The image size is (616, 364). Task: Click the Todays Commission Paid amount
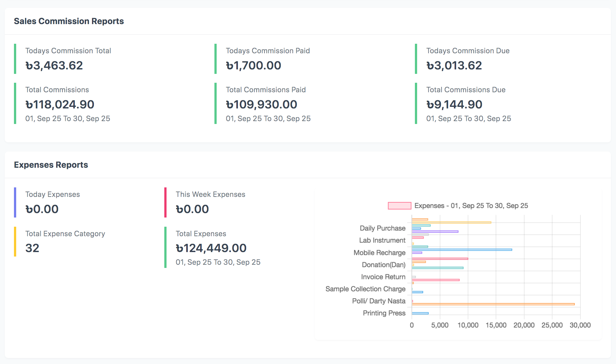[253, 66]
